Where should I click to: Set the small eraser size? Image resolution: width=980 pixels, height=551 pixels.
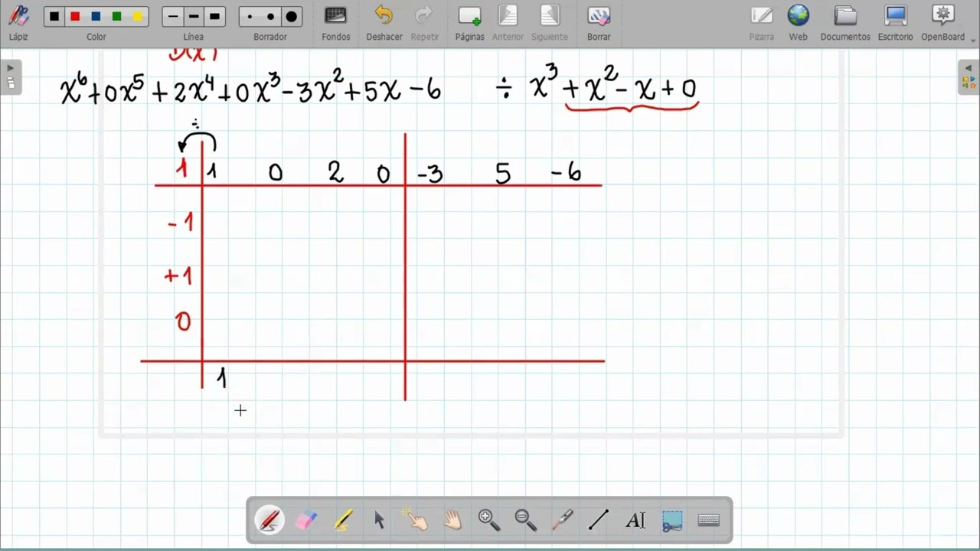coord(250,17)
